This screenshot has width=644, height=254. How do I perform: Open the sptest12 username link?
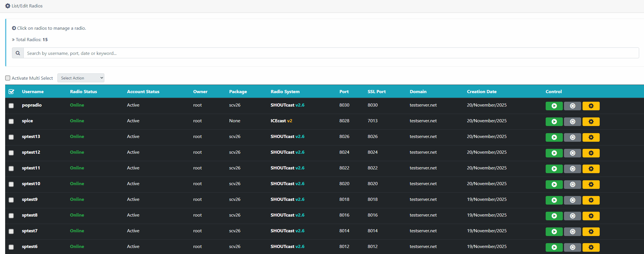pyautogui.click(x=31, y=152)
